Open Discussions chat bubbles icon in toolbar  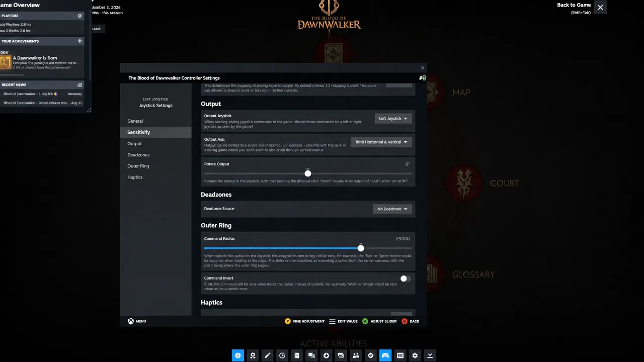coord(311,355)
